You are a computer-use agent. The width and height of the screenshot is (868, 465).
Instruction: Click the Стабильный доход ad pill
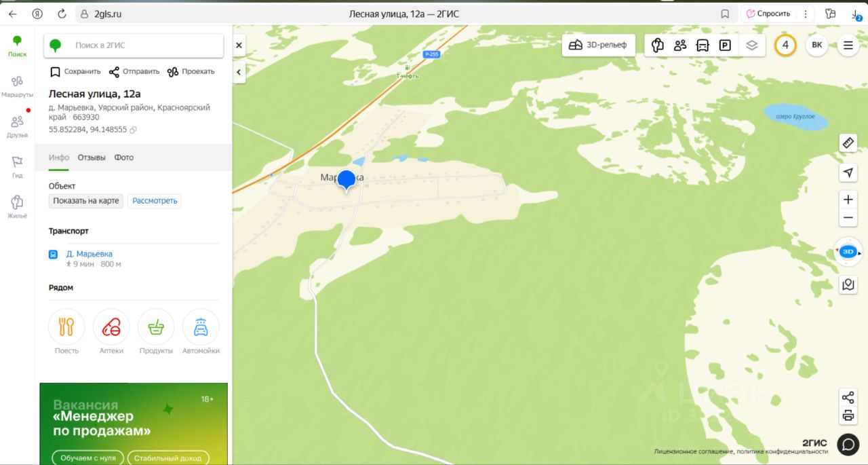click(x=168, y=458)
